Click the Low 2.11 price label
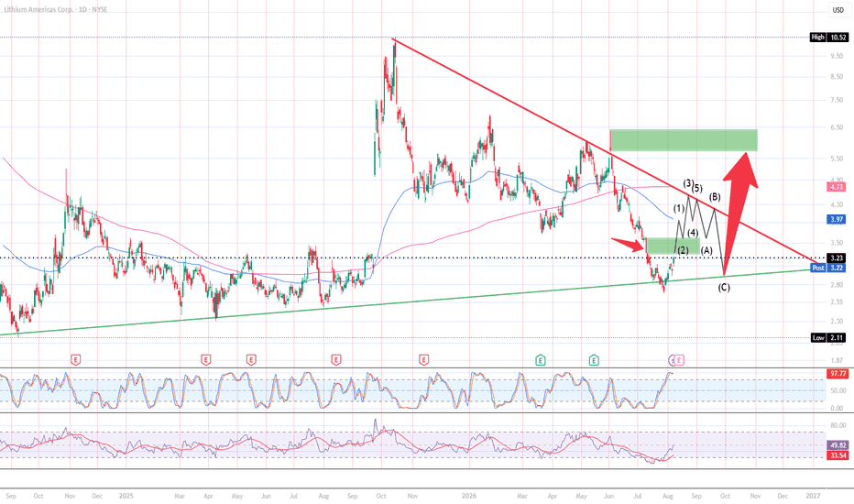 click(x=828, y=338)
